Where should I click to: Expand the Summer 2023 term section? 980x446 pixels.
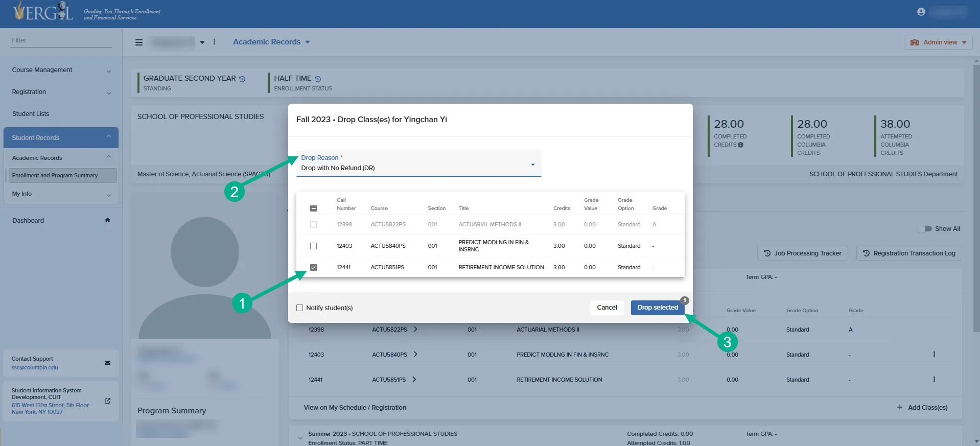[x=300, y=438]
